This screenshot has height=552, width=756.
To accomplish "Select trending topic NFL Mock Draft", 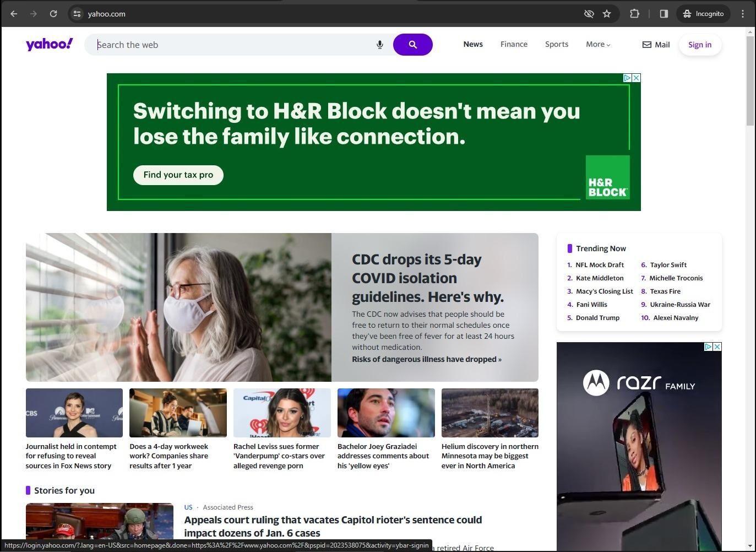I will [x=600, y=265].
